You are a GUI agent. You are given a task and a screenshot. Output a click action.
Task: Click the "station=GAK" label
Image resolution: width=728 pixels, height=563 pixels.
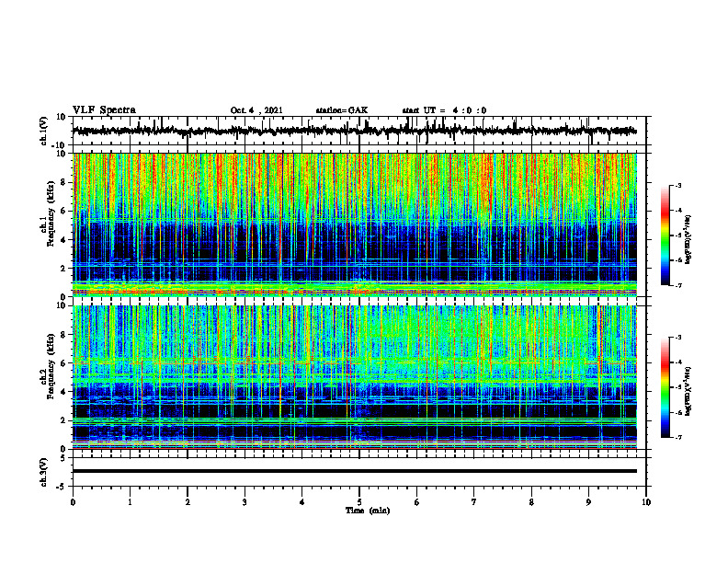pyautogui.click(x=342, y=110)
